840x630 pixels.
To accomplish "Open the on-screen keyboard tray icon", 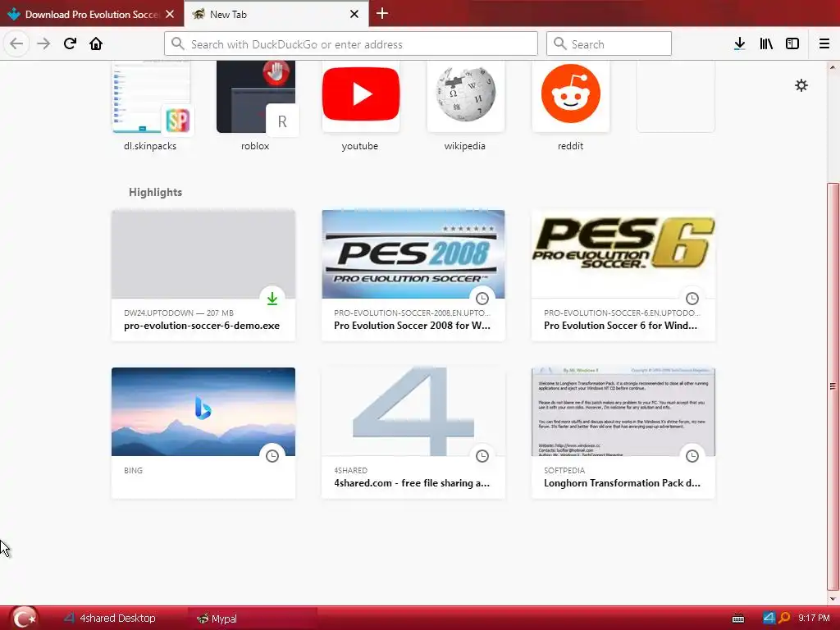I will click(x=738, y=619).
